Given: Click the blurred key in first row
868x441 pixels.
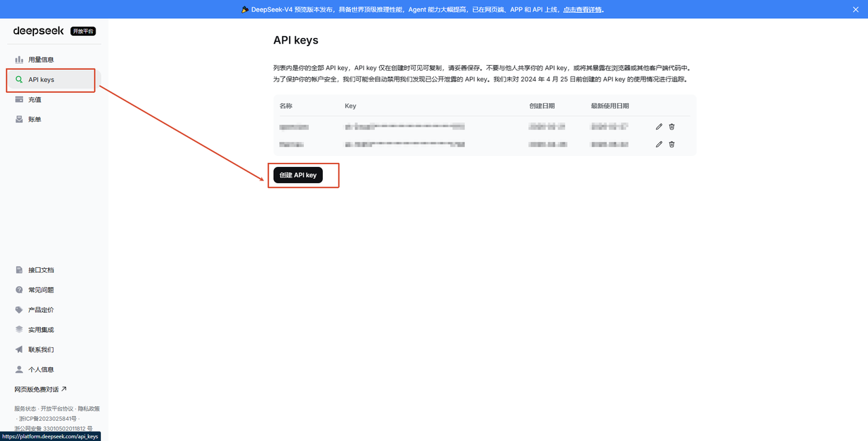Looking at the screenshot, I should [405, 127].
